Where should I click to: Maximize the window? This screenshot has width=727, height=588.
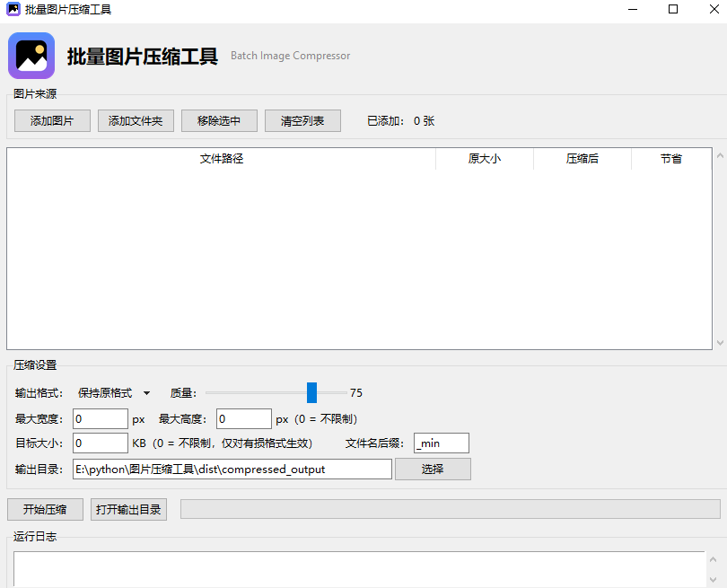673,9
